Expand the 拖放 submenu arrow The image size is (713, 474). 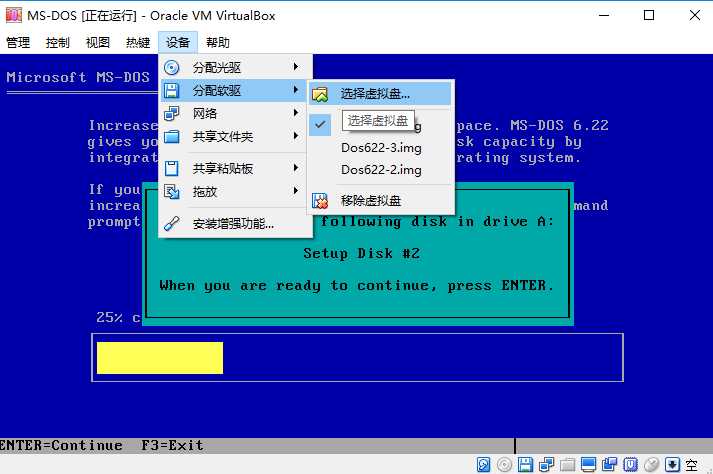(x=296, y=191)
